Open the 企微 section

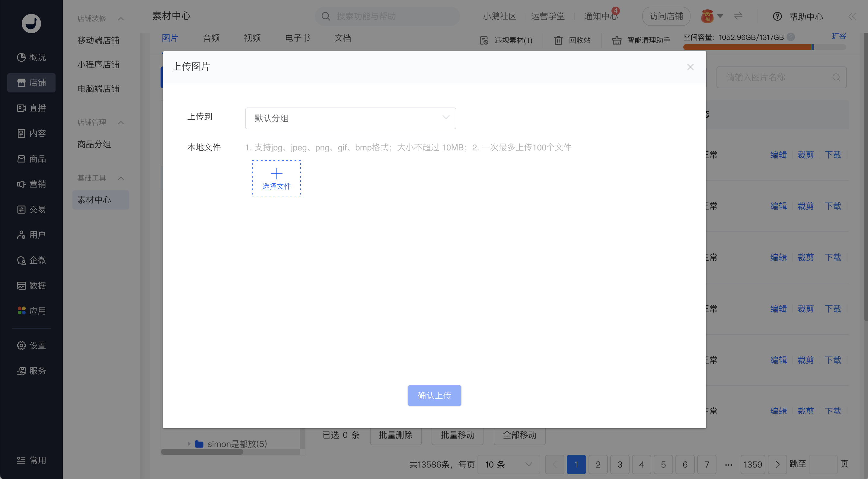31,260
